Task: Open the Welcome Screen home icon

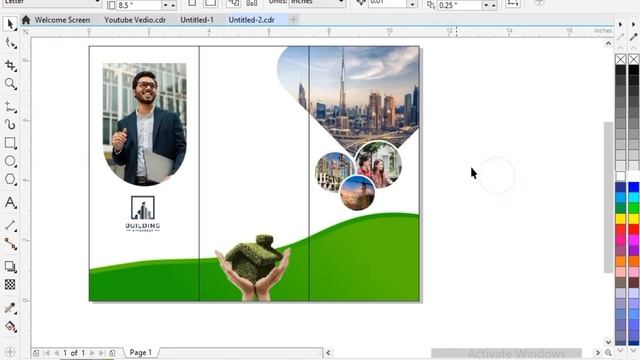Action: pyautogui.click(x=26, y=20)
